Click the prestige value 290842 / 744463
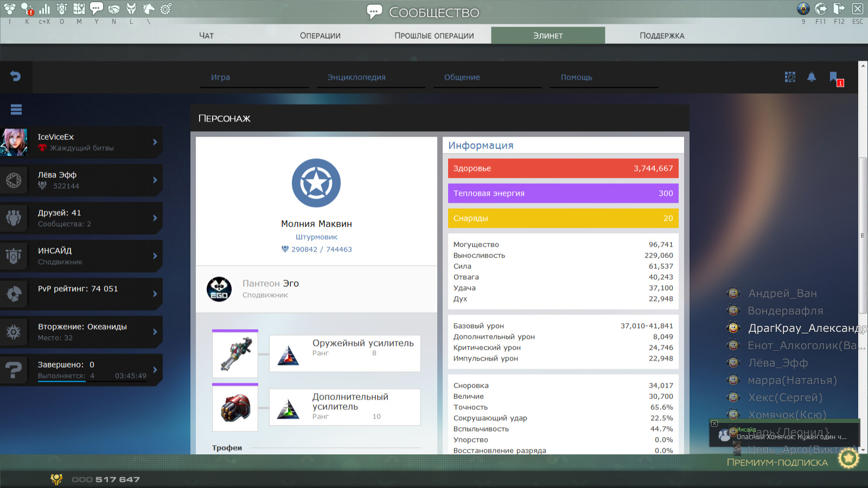Image resolution: width=868 pixels, height=488 pixels. tap(321, 249)
